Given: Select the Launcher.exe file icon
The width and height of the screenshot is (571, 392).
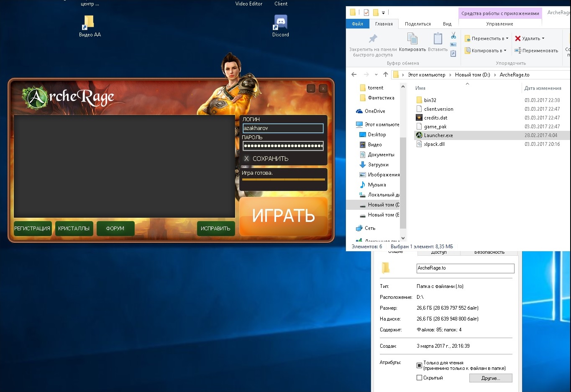Looking at the screenshot, I should click(419, 135).
